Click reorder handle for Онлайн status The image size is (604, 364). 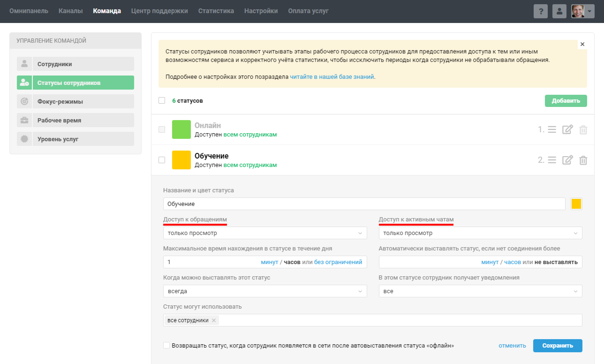552,129
